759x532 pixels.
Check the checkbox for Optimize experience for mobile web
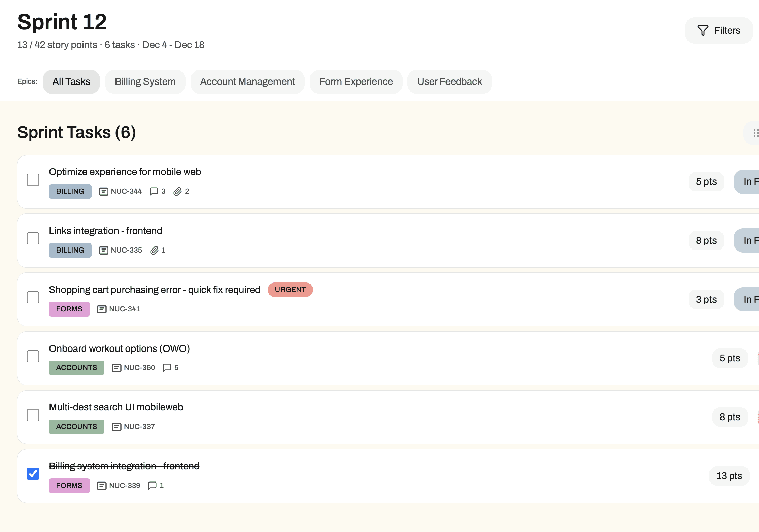point(33,179)
